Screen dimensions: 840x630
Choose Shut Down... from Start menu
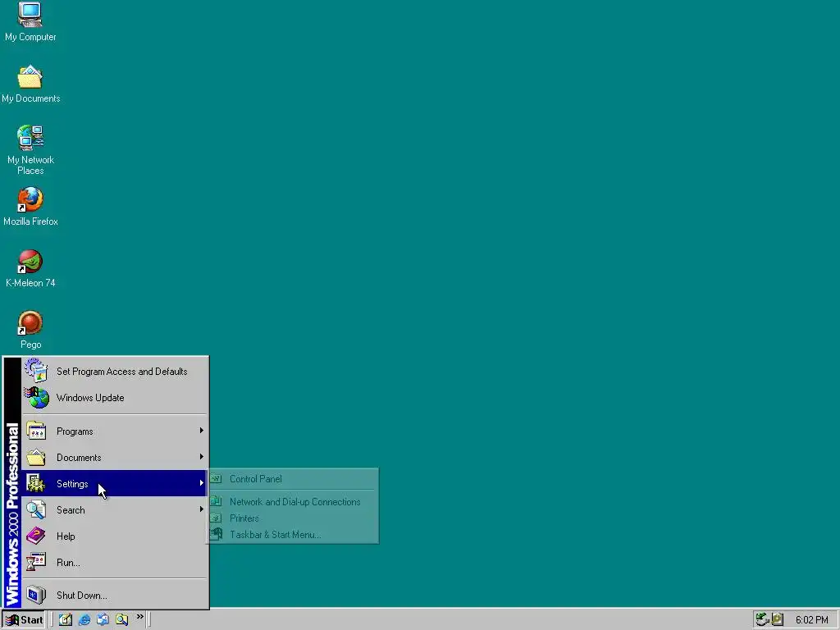point(114,596)
